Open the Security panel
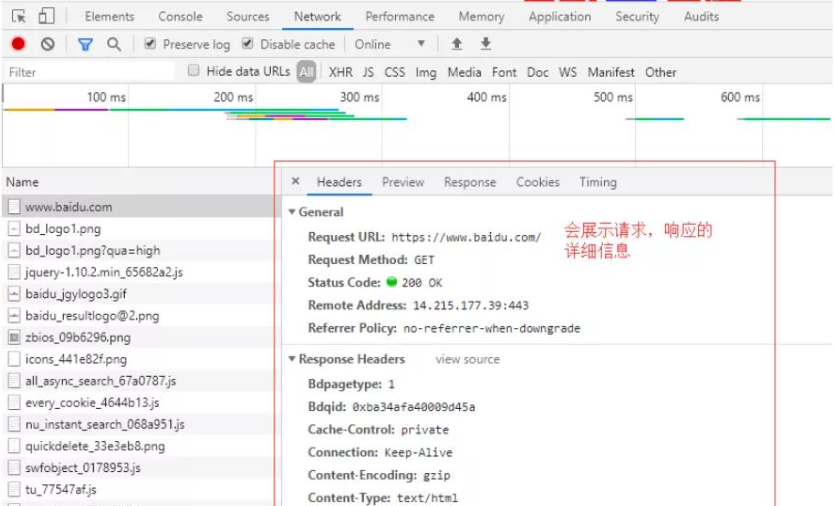This screenshot has width=835, height=506. [x=637, y=17]
